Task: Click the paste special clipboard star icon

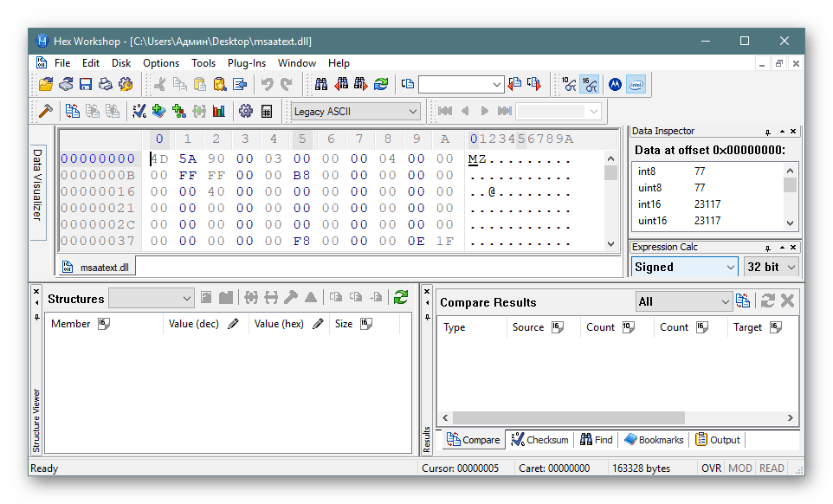Action: pos(219,84)
